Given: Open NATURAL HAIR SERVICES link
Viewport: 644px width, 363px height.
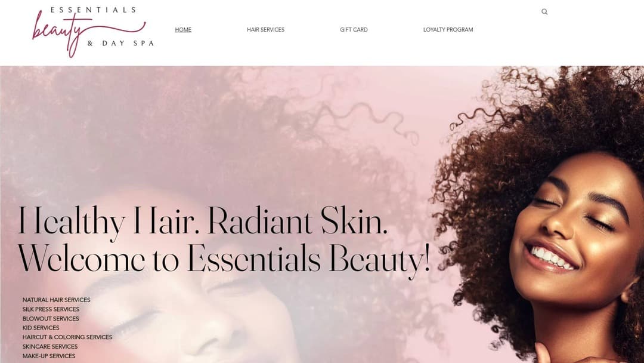Looking at the screenshot, I should pyautogui.click(x=56, y=300).
